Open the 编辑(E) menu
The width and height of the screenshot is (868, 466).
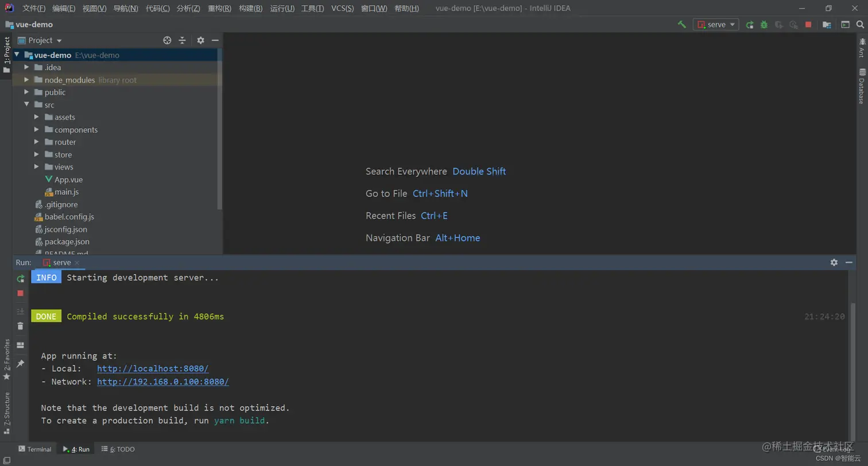[64, 9]
